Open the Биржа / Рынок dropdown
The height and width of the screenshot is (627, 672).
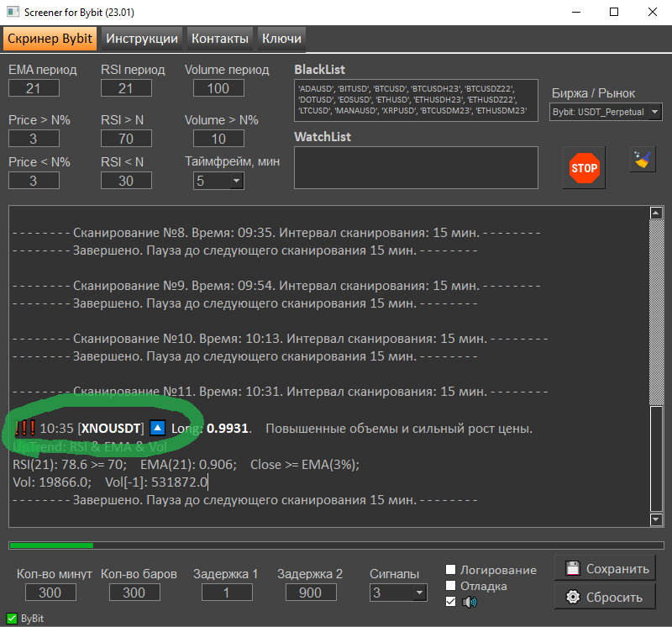606,112
